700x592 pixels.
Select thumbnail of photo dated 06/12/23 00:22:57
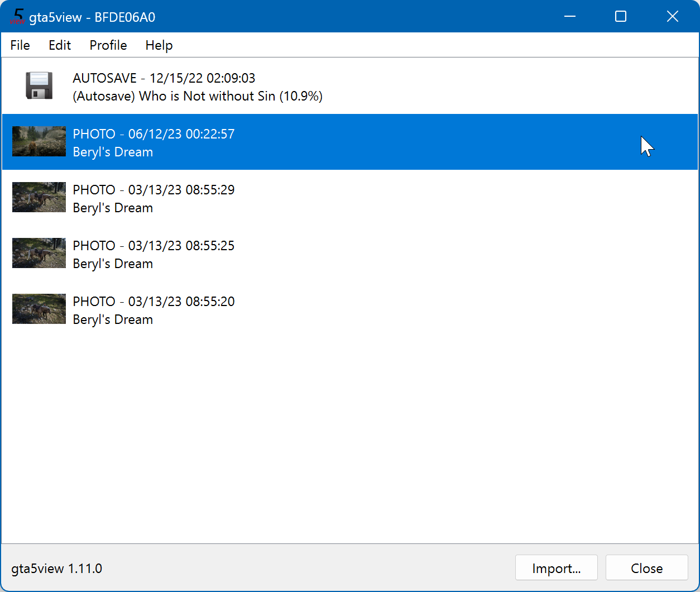pos(39,141)
